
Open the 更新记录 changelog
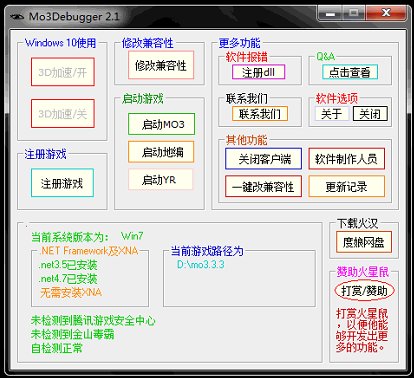coord(347,186)
